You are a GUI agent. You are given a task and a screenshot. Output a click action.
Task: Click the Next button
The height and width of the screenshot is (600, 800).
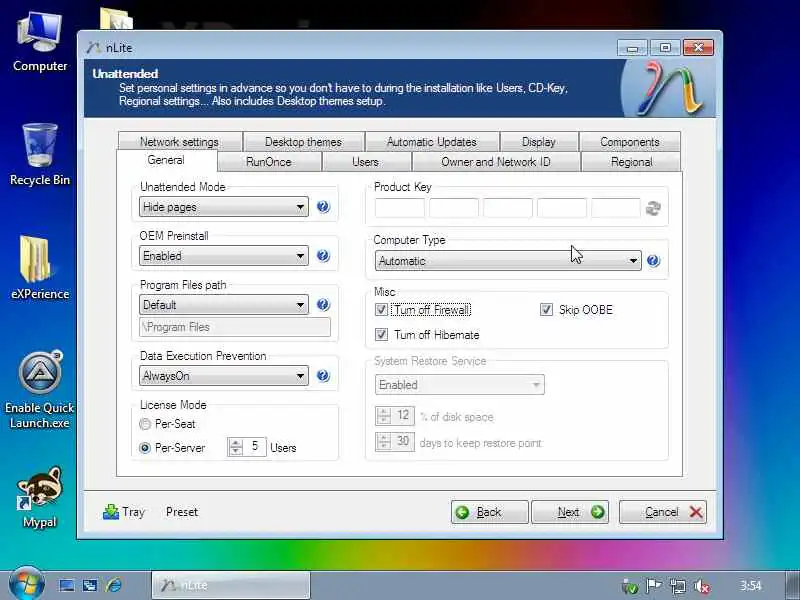point(570,512)
